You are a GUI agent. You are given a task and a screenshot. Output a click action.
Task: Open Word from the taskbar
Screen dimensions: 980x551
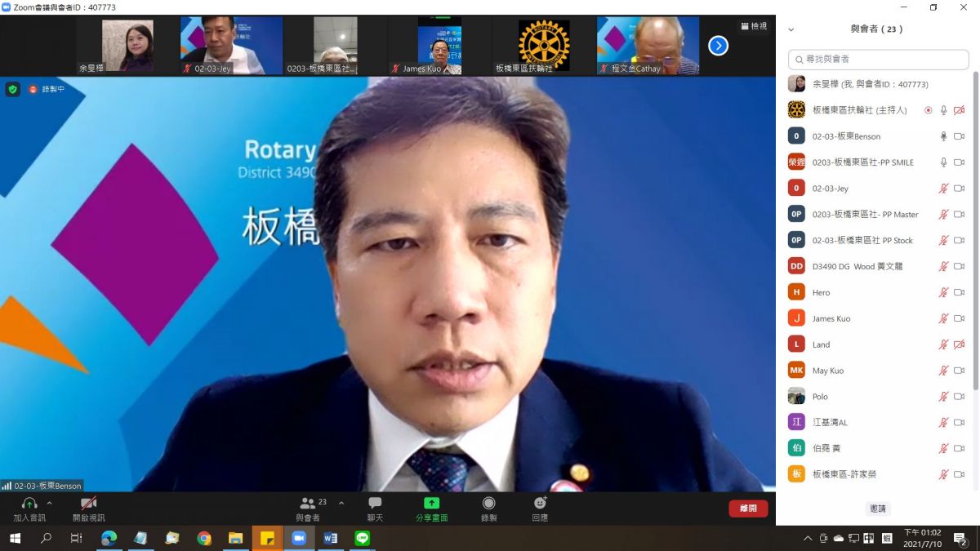coord(331,538)
